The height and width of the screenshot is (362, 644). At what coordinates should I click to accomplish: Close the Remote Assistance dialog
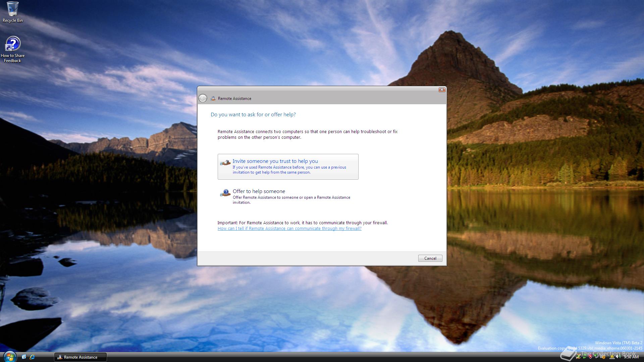(442, 89)
